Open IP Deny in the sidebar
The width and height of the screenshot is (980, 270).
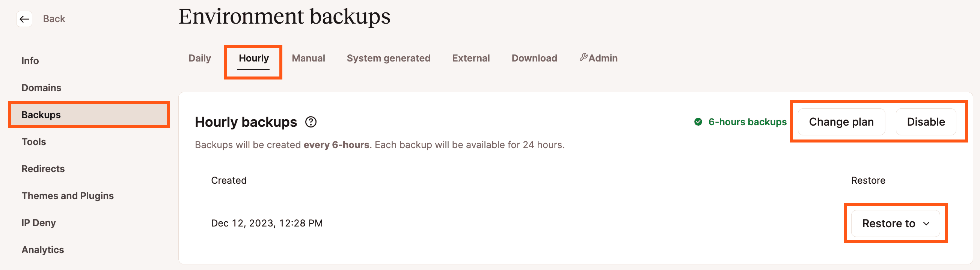tap(38, 222)
